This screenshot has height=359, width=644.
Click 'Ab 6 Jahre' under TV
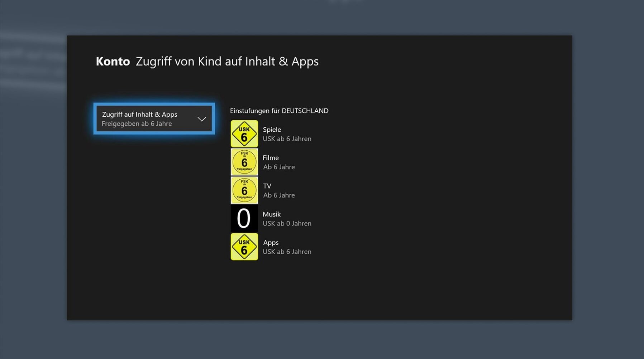coord(279,195)
